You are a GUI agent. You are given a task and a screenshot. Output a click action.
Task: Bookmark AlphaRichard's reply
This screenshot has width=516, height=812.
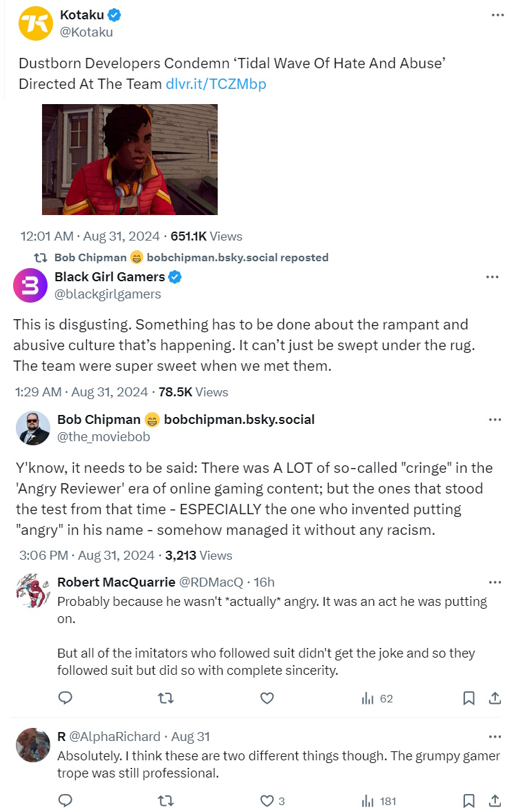468,801
